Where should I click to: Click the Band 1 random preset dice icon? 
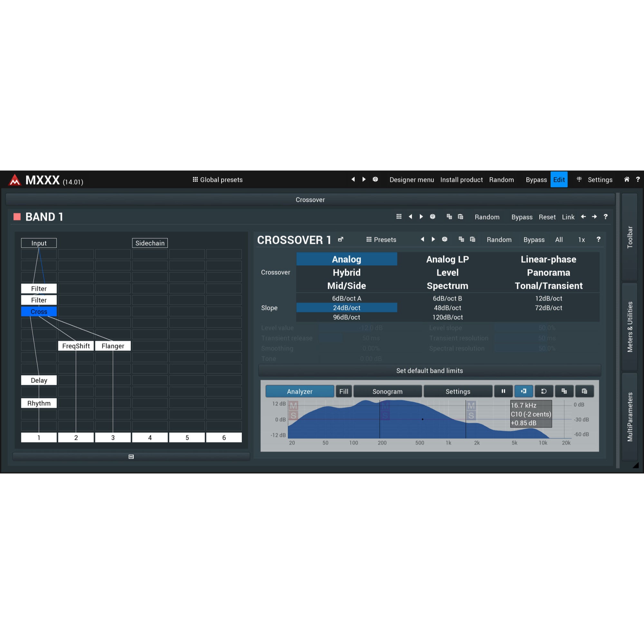(x=433, y=217)
